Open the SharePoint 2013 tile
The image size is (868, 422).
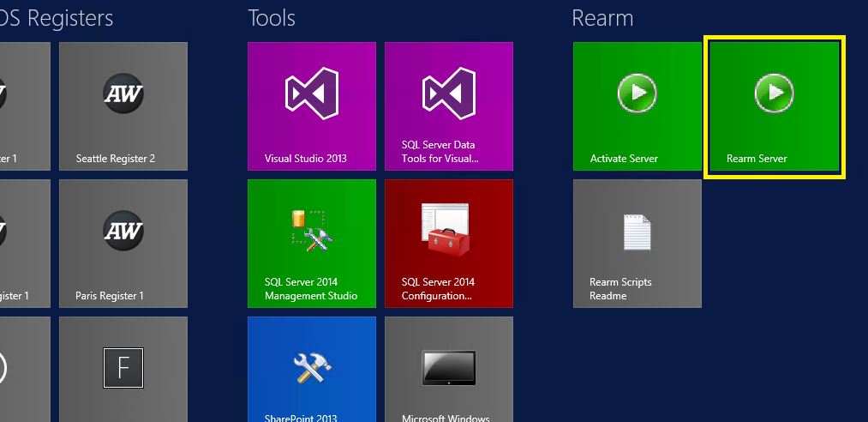(312, 370)
